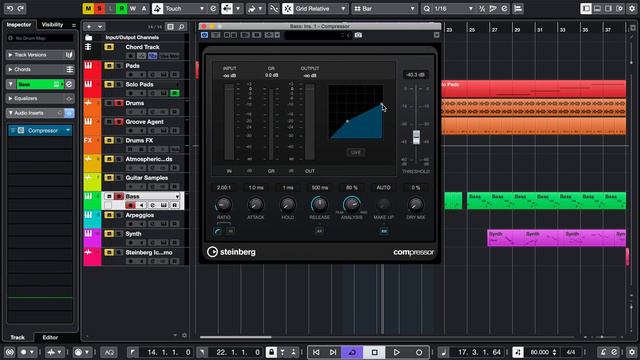
Task: Open transport setup gear icon
Action: coord(631,352)
